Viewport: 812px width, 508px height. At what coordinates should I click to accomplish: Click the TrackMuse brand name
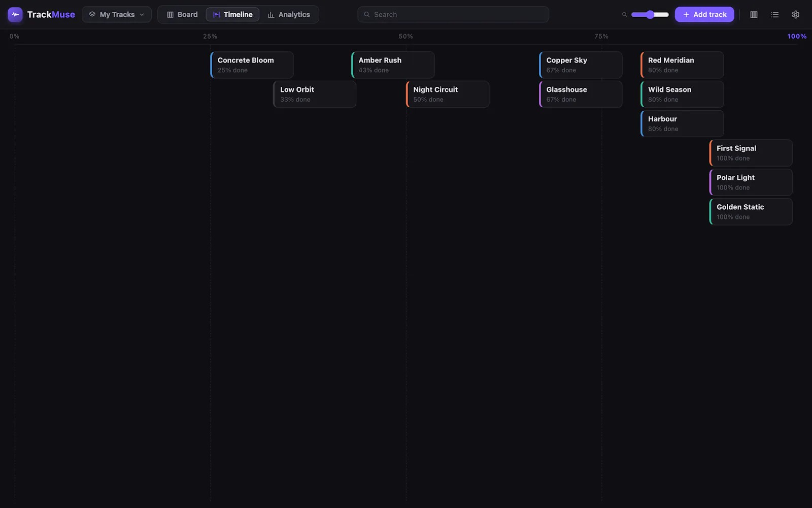coord(51,14)
